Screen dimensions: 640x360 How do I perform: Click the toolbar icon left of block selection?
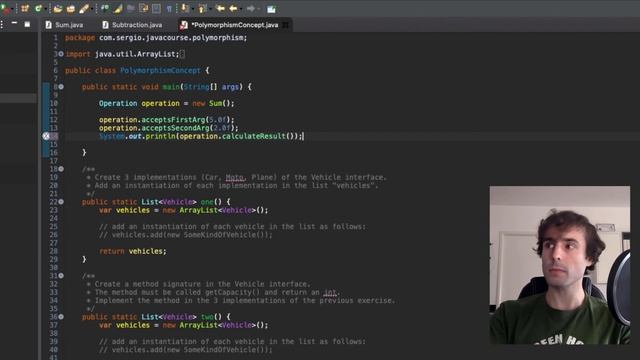tap(143, 8)
